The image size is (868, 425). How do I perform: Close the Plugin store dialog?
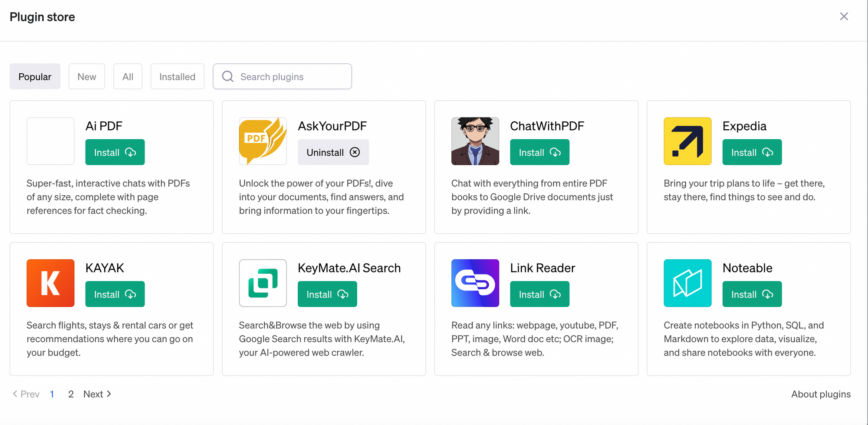click(x=844, y=16)
